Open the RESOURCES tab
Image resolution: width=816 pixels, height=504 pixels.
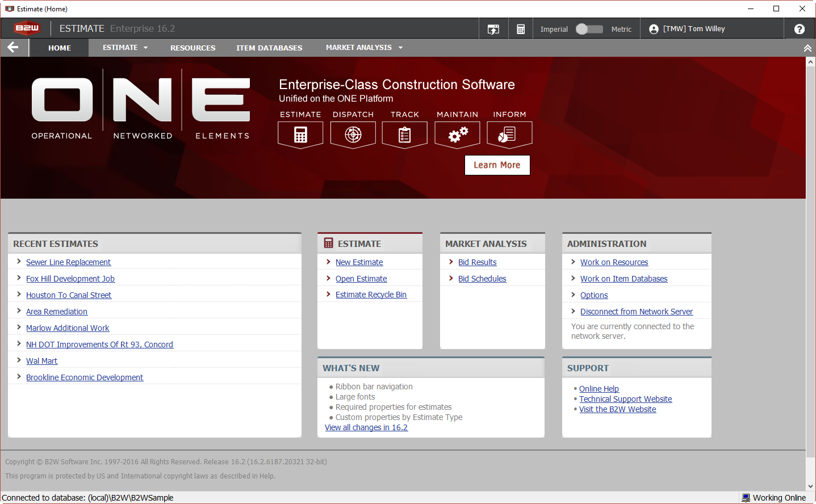click(193, 48)
